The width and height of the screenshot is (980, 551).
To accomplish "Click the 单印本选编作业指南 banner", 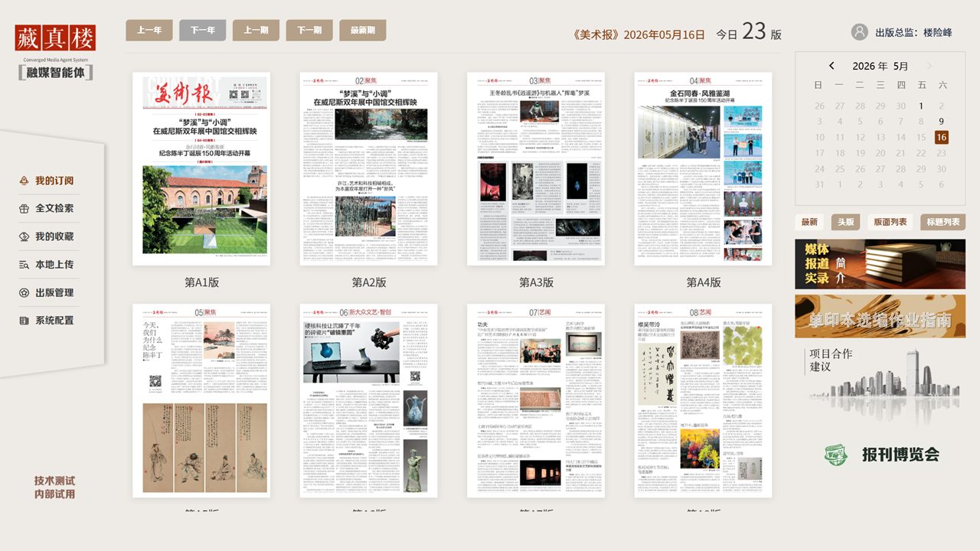I will point(880,316).
